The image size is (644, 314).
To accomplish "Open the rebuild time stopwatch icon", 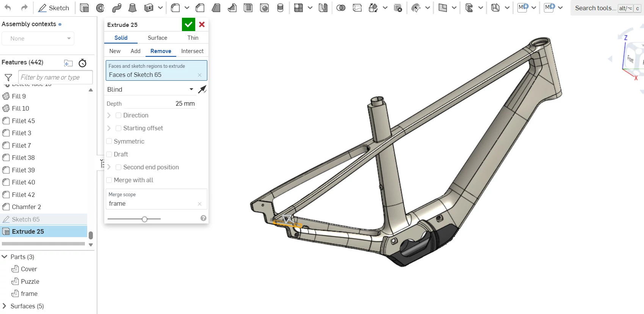I will coord(82,63).
